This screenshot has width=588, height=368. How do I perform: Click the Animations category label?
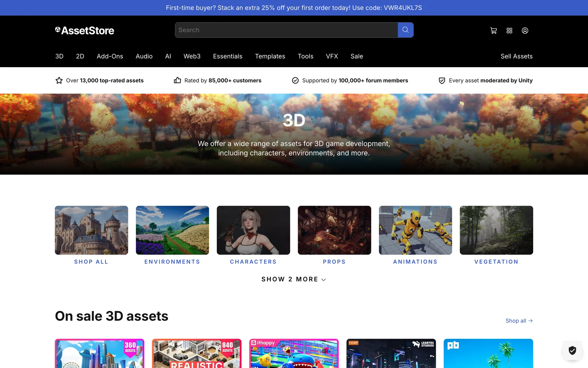pyautogui.click(x=415, y=262)
